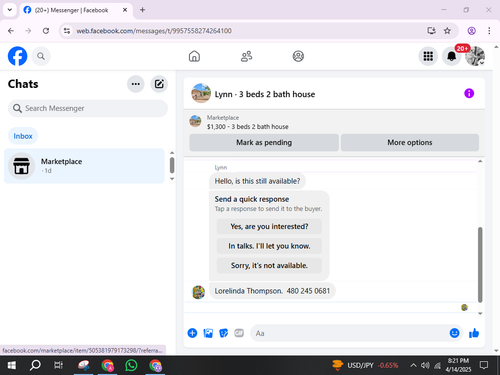Click the conversation vertical scrollbar
This screenshot has width=500, height=375.
(480, 265)
